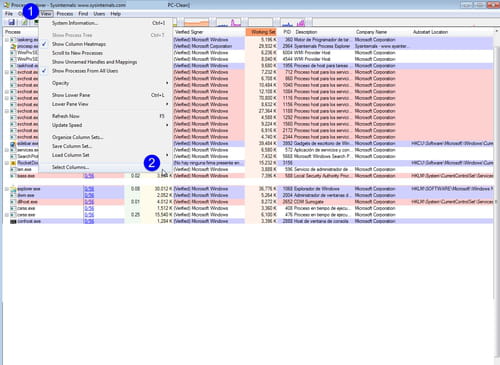Select 'Sysinternals Process Explorer' description cell

pos(322,46)
